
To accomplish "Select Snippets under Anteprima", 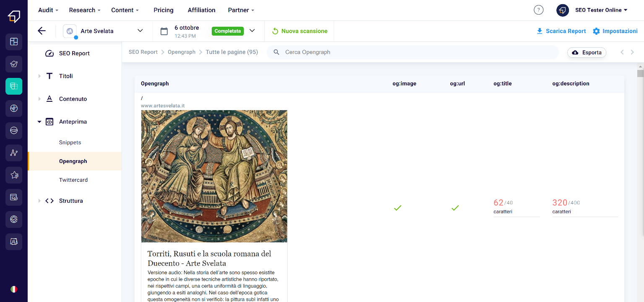I will (x=70, y=142).
